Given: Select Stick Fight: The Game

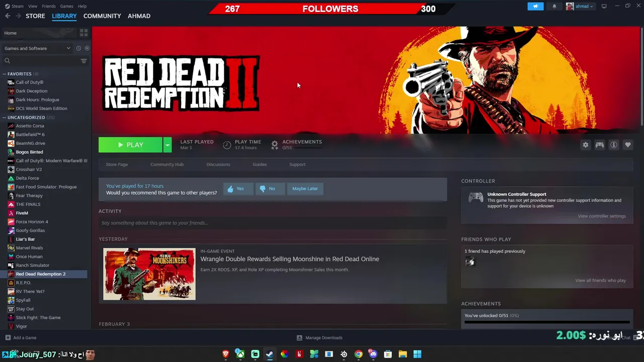Looking at the screenshot, I should [38, 318].
